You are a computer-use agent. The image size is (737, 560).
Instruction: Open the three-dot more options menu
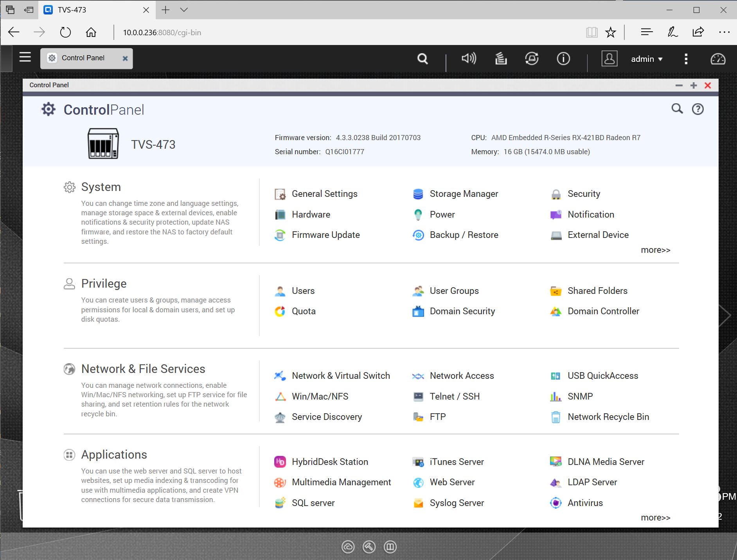click(x=686, y=59)
